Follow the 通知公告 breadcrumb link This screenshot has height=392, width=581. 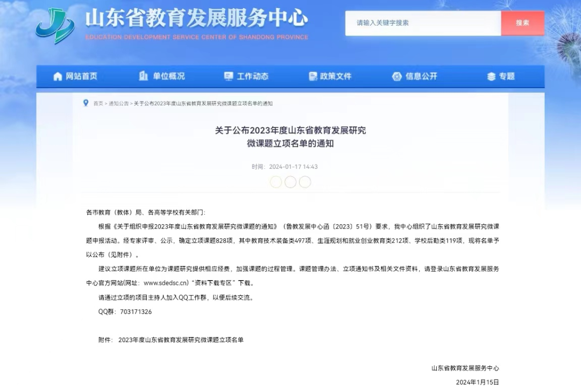tap(118, 103)
